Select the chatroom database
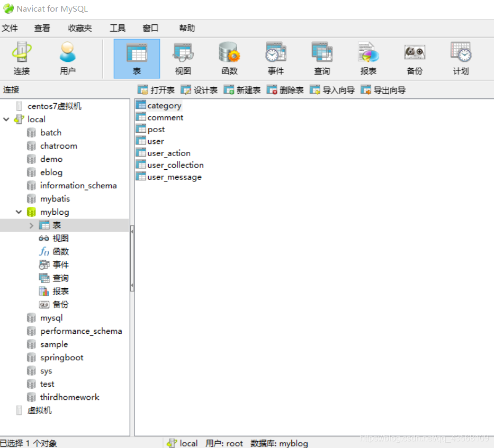494x448 pixels. (59, 146)
